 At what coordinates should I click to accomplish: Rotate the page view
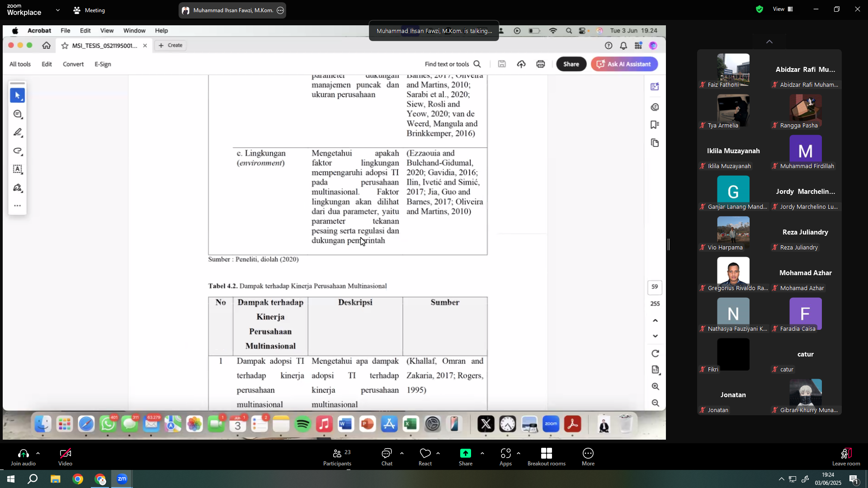655,353
